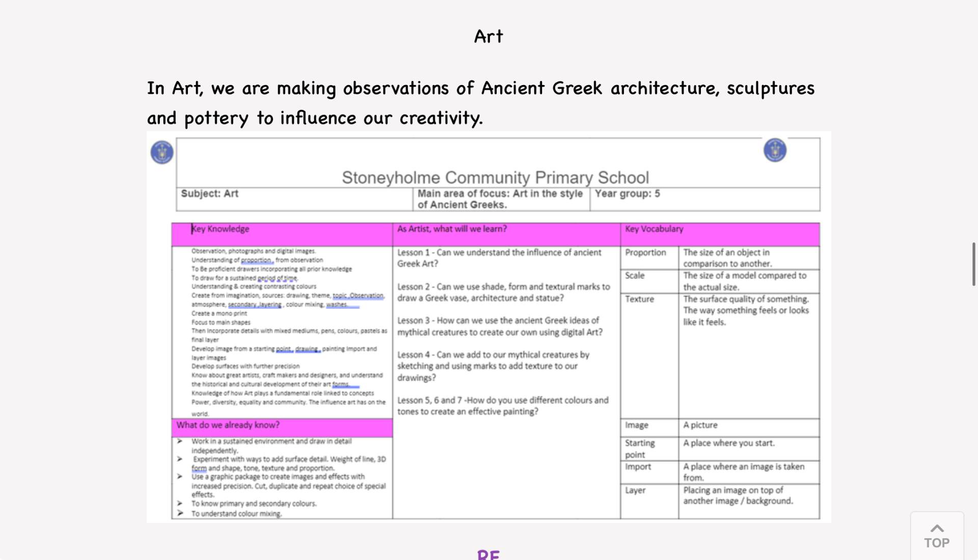
Task: Click the school crest at the document's right
Action: pos(775,150)
